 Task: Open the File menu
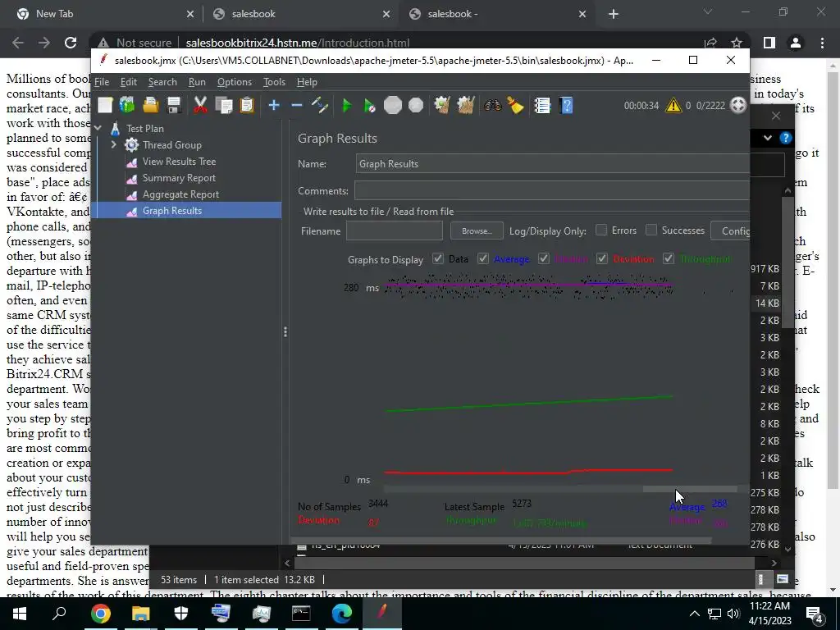[x=102, y=82]
